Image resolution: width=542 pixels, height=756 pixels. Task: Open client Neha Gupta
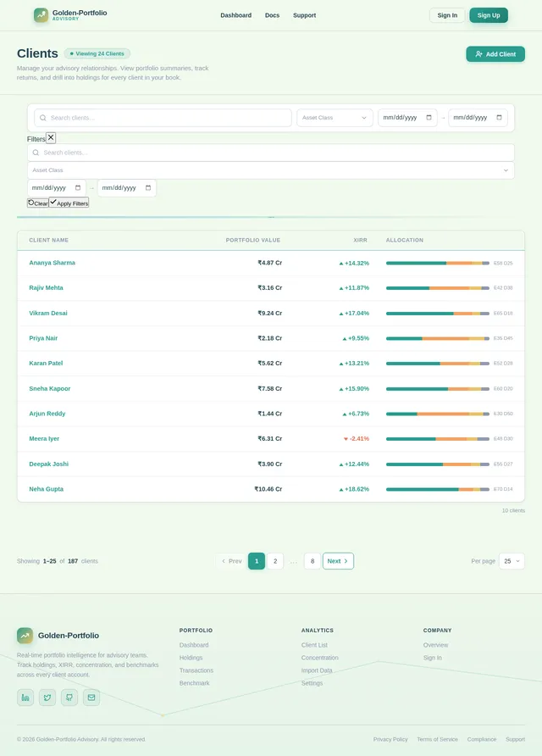47,489
